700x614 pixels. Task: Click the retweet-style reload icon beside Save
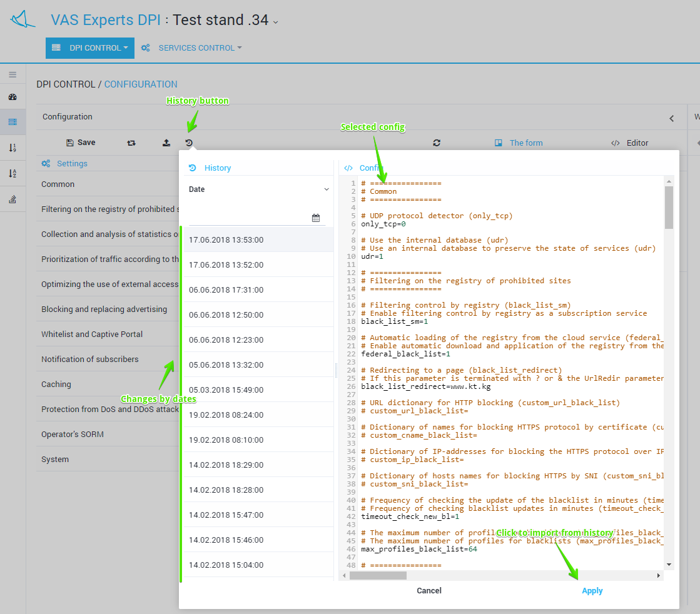(131, 143)
